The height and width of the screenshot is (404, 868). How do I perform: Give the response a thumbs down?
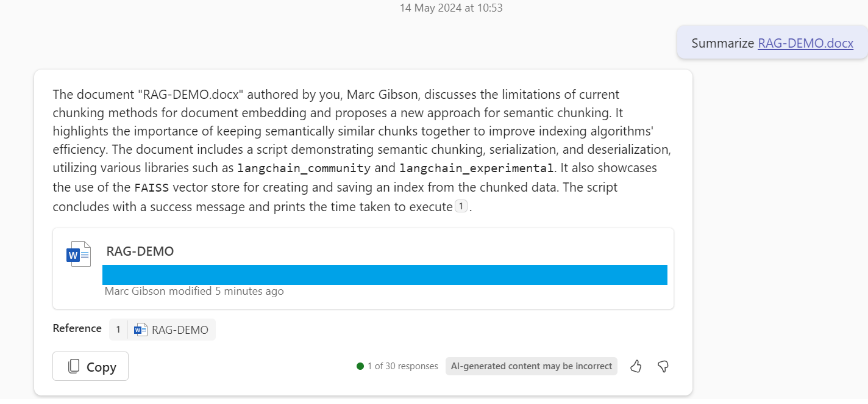pyautogui.click(x=663, y=366)
